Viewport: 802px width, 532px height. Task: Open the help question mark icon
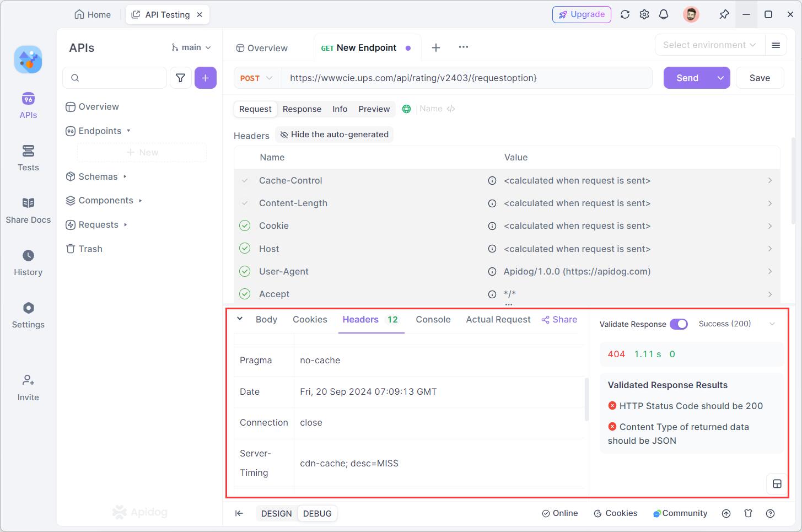point(771,513)
